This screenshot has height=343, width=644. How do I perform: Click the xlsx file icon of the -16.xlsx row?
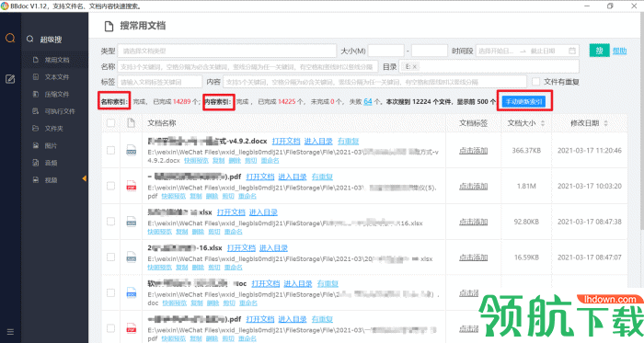coord(131,257)
